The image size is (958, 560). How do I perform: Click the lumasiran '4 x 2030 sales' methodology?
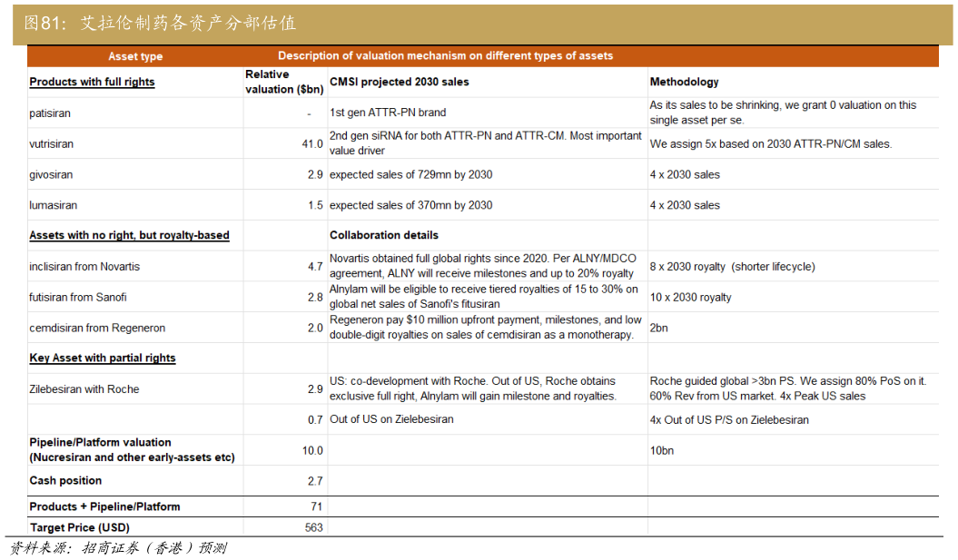685,205
